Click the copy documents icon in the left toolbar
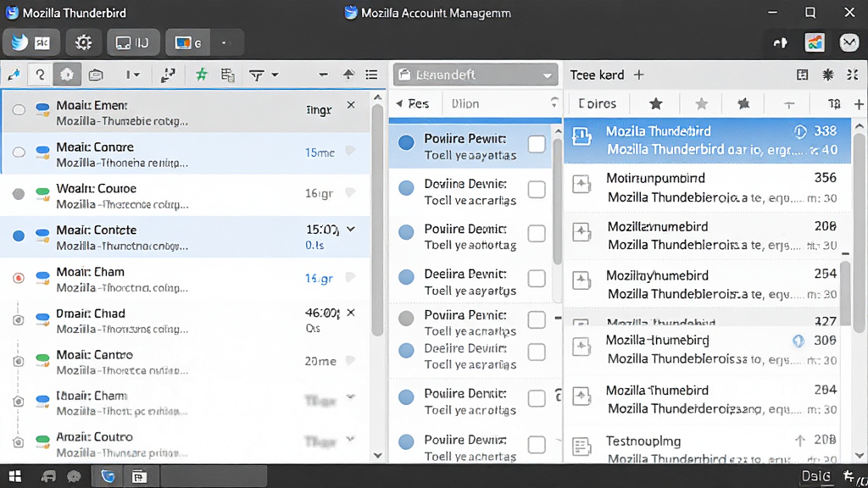 [227, 75]
